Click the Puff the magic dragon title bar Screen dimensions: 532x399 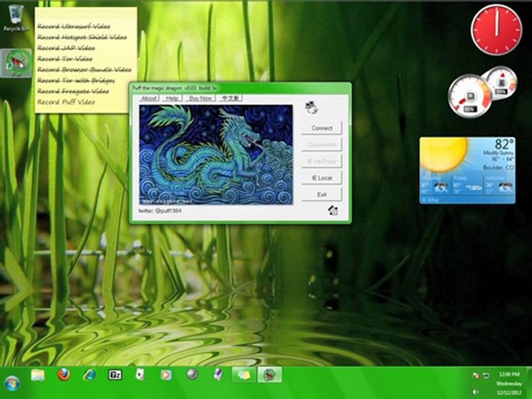click(x=240, y=88)
